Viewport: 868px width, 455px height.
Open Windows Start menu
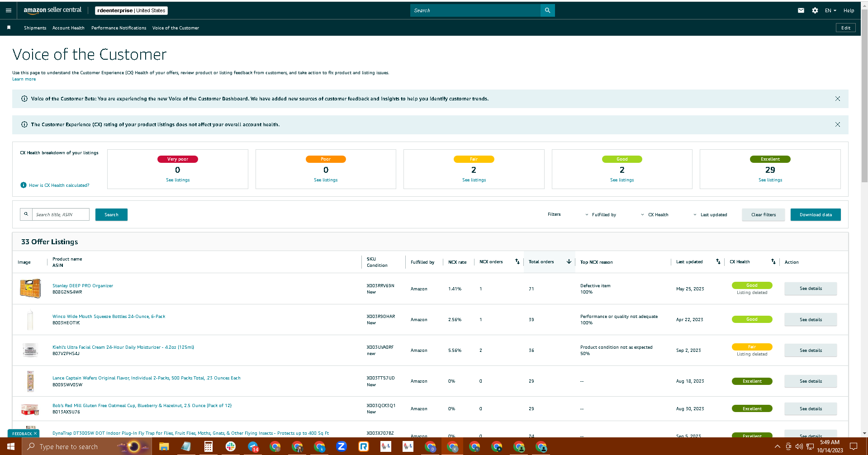(x=11, y=446)
